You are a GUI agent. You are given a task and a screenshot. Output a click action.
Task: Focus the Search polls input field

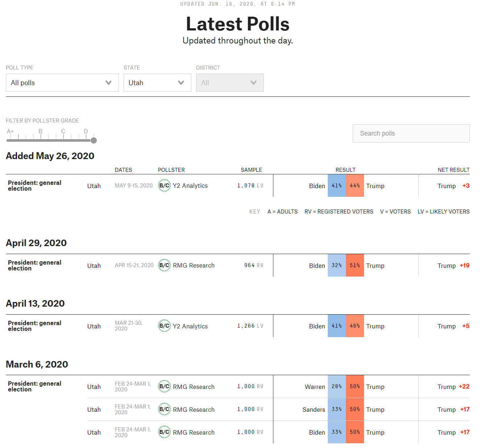tap(411, 133)
